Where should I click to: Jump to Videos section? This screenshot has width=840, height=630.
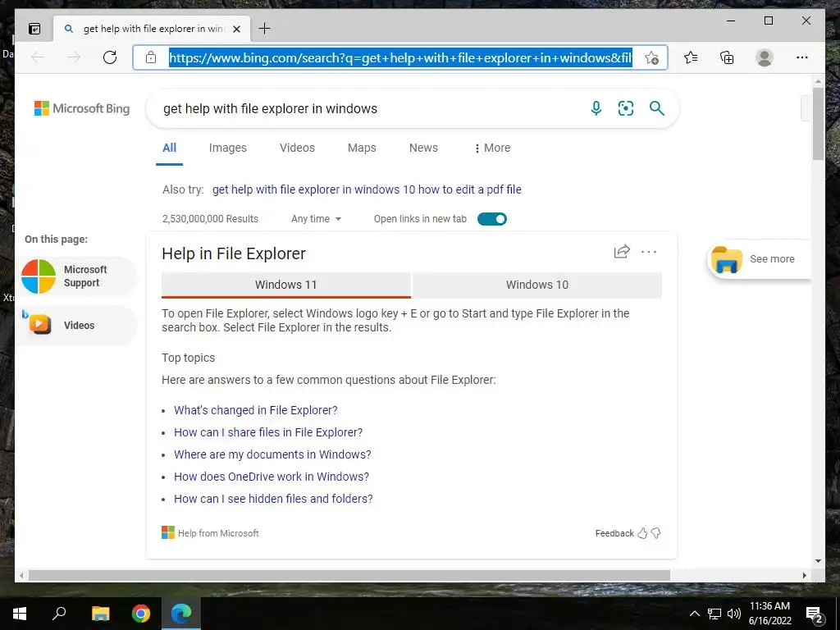76,325
